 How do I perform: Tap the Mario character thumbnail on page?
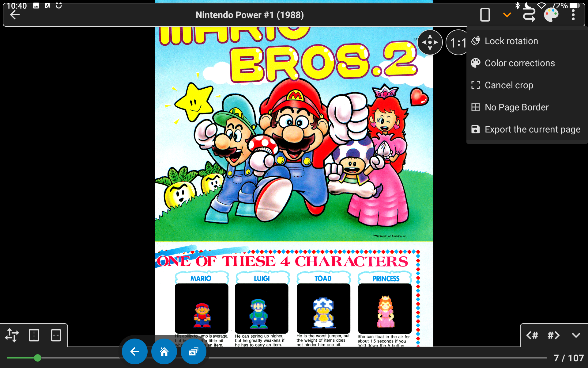pos(202,308)
